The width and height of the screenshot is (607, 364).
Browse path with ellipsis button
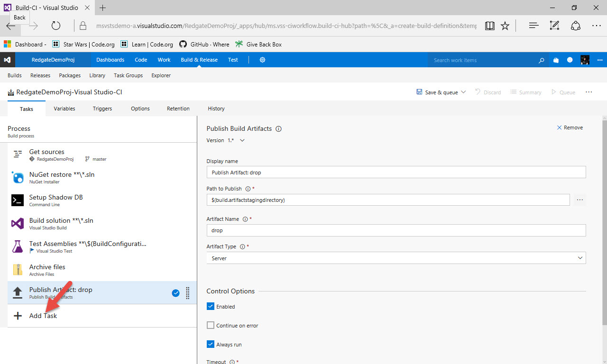(x=580, y=200)
